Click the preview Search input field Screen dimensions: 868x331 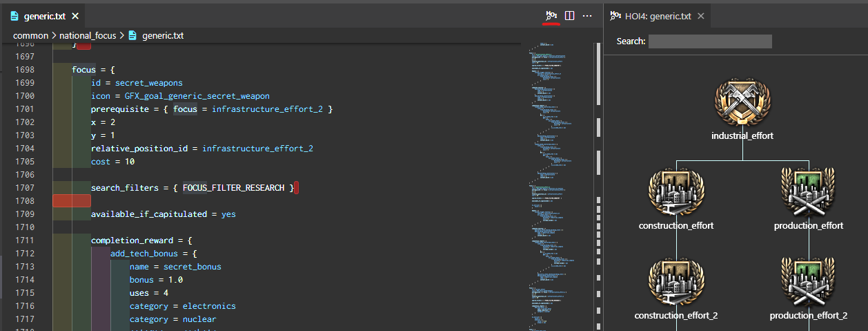[x=710, y=41]
